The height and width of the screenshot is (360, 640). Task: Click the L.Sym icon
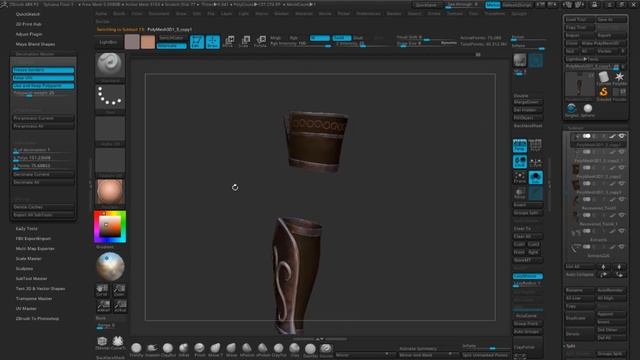(x=536, y=162)
